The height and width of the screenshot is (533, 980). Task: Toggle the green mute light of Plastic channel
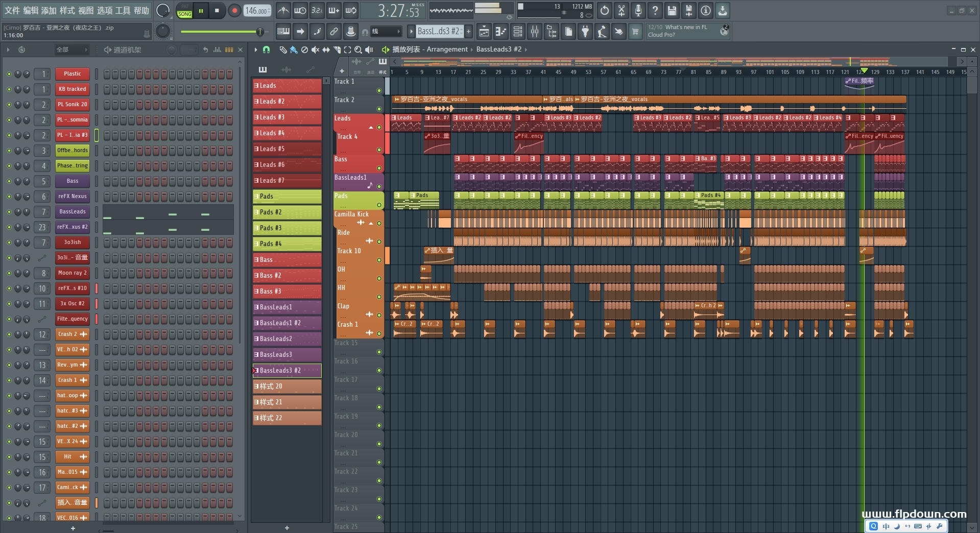[9, 74]
